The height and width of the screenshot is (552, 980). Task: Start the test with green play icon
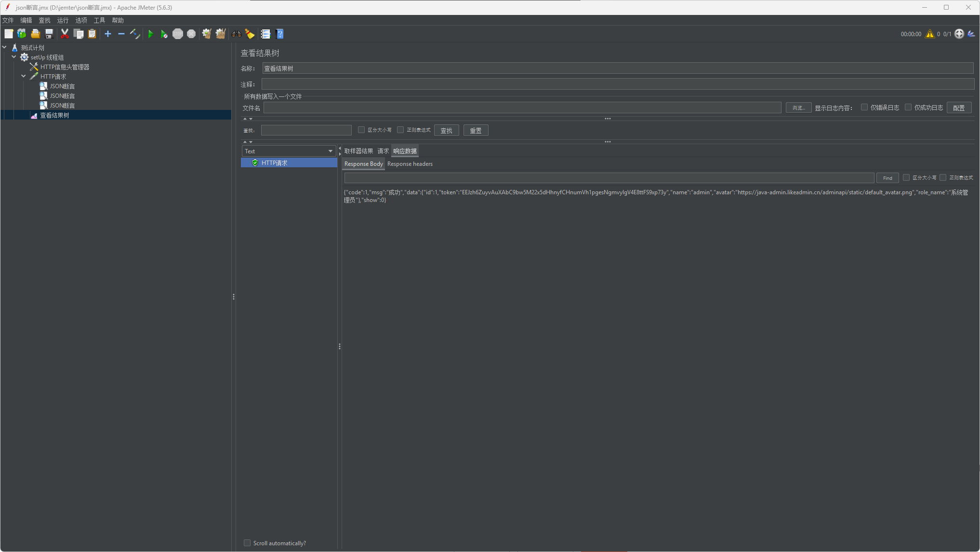150,34
